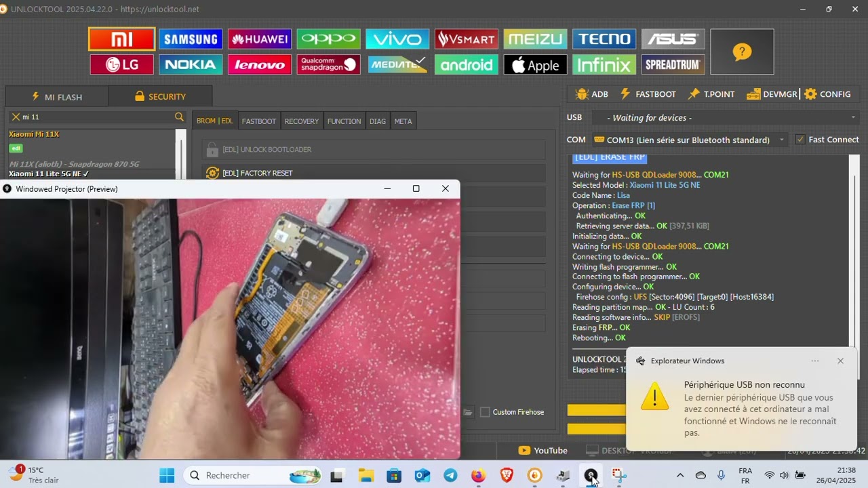Launch Brave browser from taskbar
868x488 pixels.
click(507, 475)
